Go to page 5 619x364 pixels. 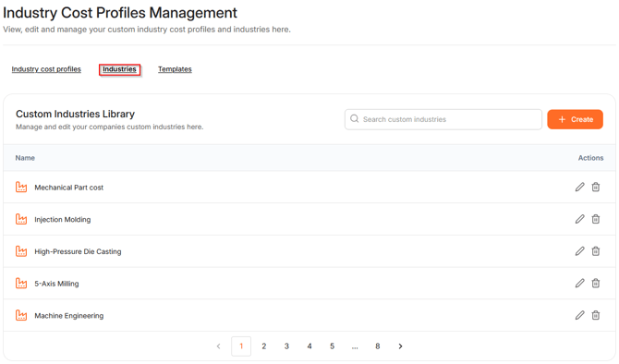pyautogui.click(x=332, y=346)
